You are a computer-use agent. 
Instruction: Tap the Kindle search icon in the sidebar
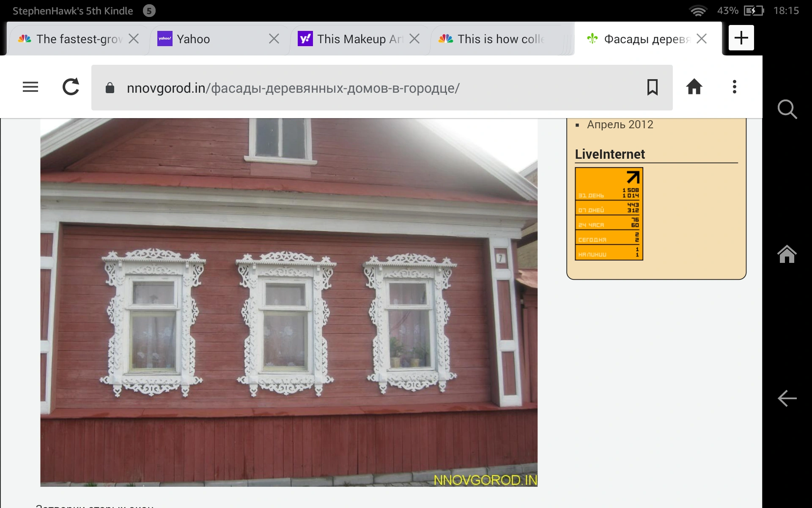pyautogui.click(x=787, y=109)
